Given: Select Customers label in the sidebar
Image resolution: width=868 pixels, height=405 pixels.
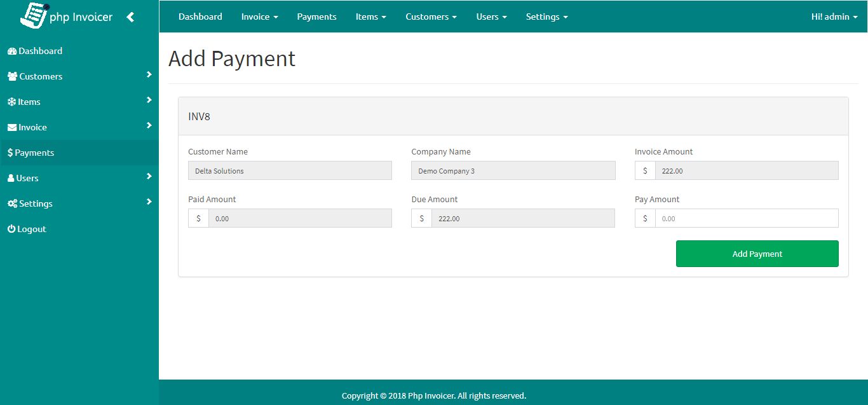Looking at the screenshot, I should [41, 76].
